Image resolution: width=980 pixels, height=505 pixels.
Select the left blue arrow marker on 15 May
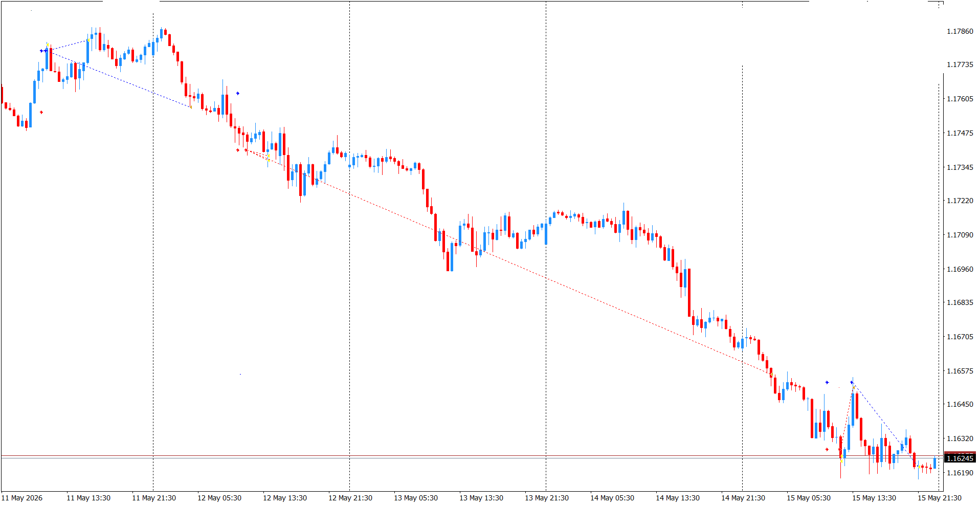827,383
